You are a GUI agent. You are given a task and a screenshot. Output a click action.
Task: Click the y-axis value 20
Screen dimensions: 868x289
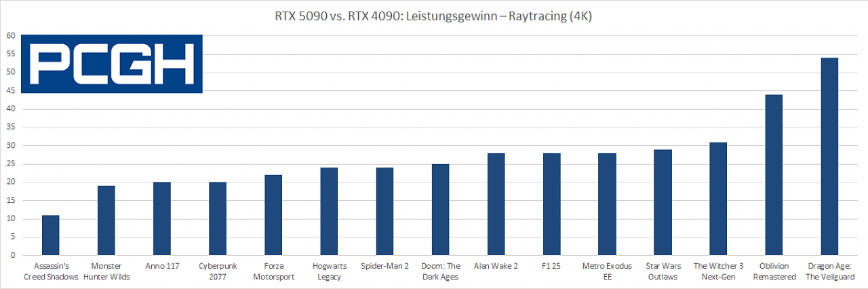10,182
